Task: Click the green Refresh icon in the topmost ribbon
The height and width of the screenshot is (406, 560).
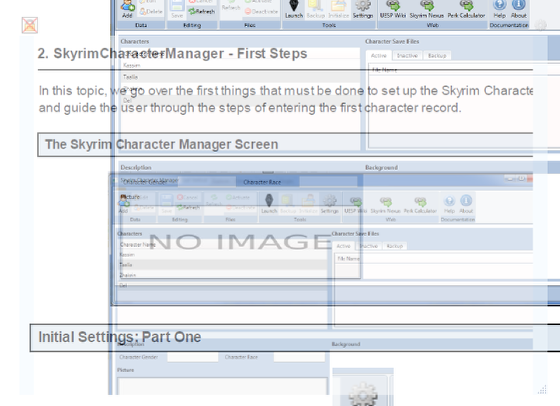Action: 202,11
